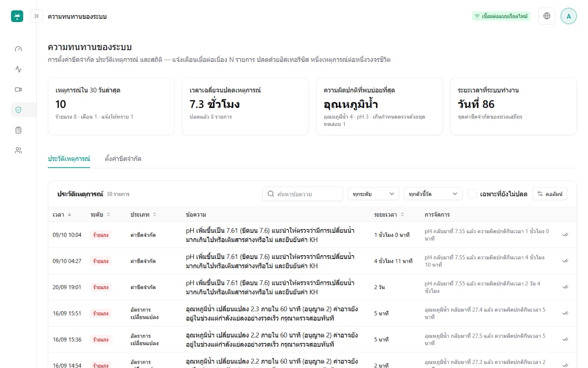The width and height of the screenshot is (588, 368).
Task: Click the double-check icon on 09/10 10:04 row
Action: (x=565, y=234)
